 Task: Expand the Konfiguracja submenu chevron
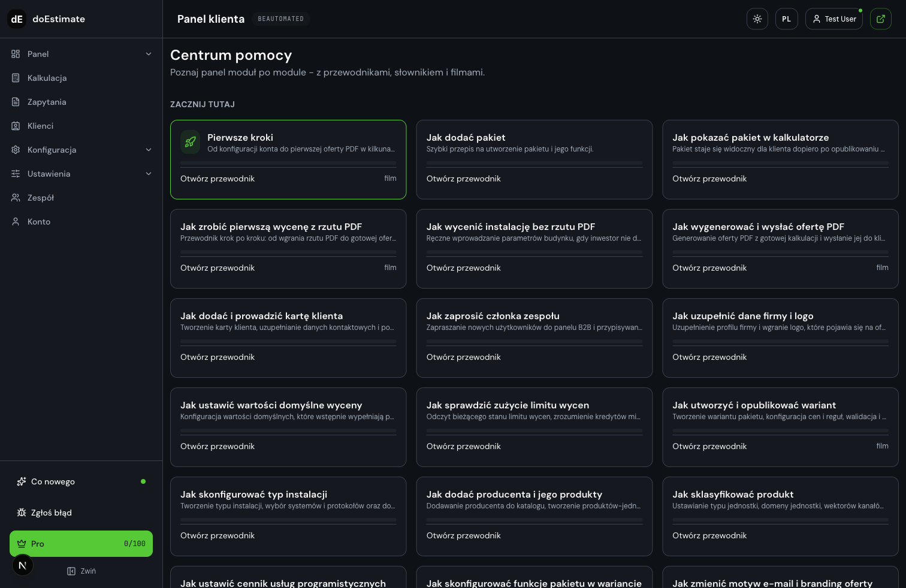(149, 150)
